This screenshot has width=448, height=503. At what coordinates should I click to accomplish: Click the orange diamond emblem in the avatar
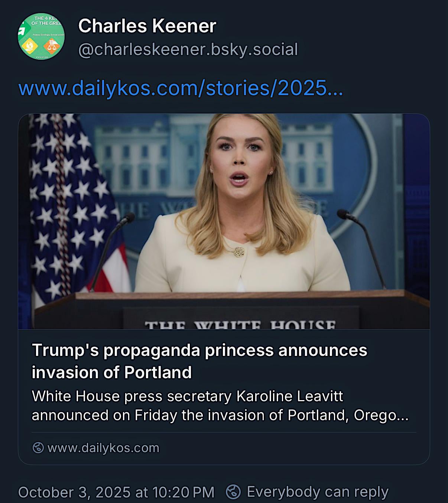tap(51, 46)
